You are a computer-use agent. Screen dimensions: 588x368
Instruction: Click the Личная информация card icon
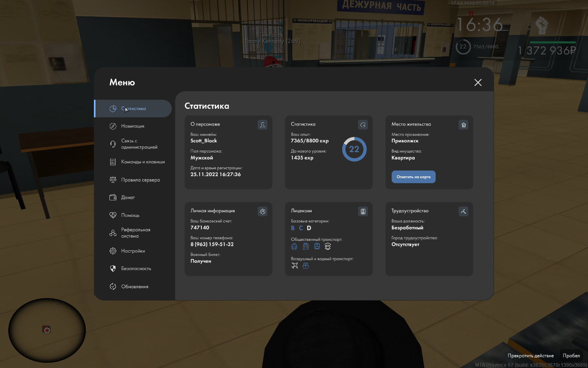coord(263,211)
